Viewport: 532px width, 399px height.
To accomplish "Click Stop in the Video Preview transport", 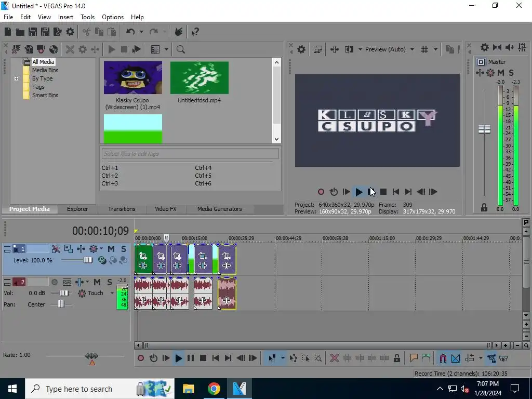I will pos(383,192).
